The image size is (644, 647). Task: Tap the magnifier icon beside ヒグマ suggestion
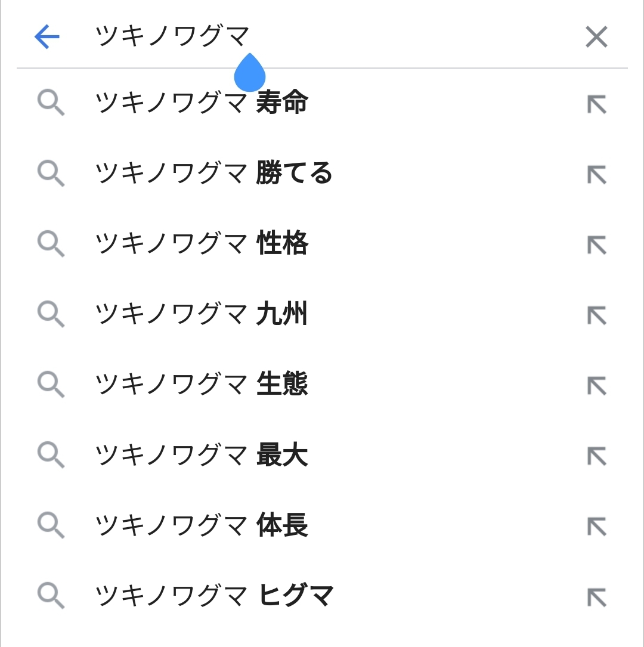coord(51,596)
